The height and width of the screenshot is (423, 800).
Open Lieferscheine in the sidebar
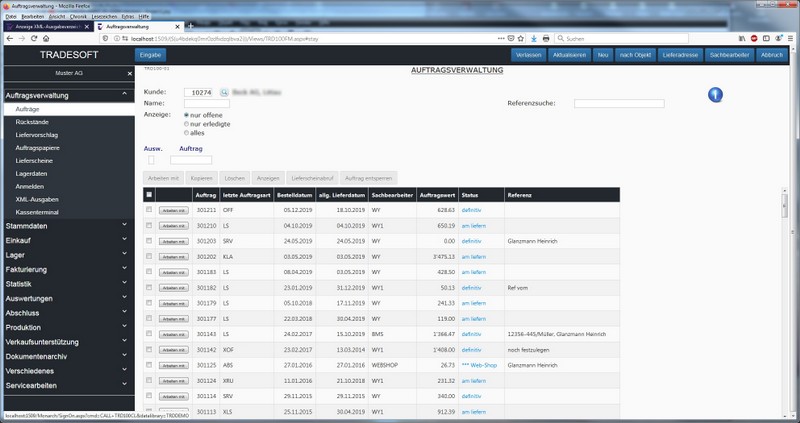tap(36, 159)
